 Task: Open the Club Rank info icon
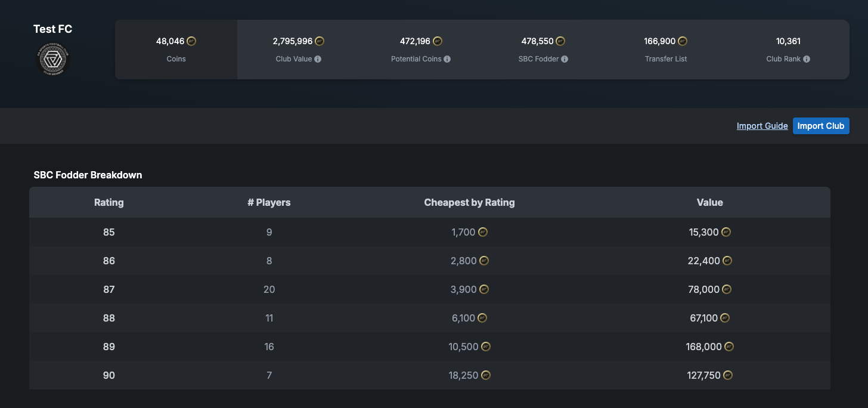click(805, 58)
